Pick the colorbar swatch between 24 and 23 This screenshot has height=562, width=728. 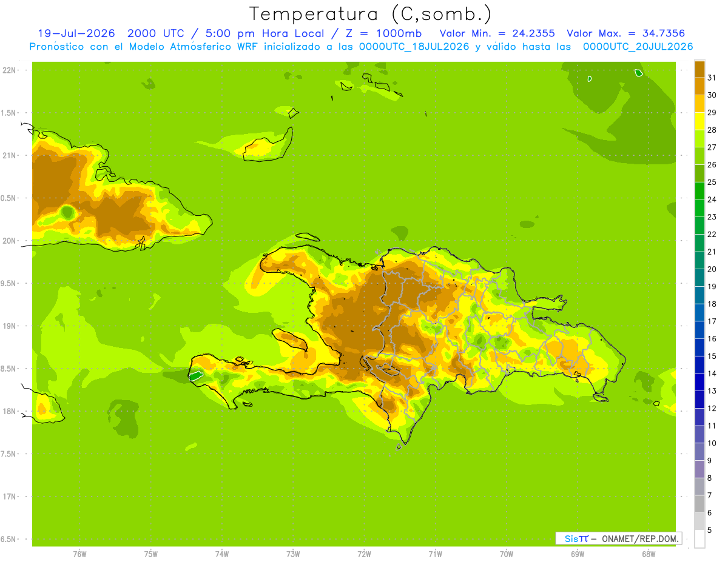coord(699,208)
